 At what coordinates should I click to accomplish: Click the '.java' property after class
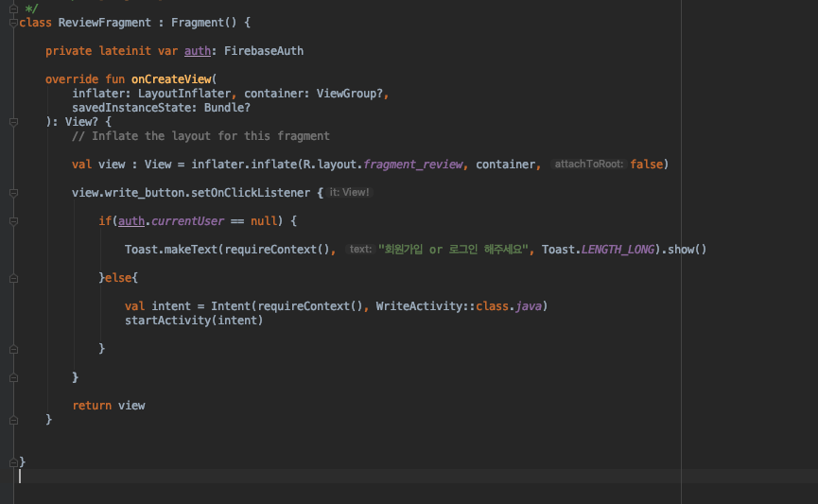(526, 306)
